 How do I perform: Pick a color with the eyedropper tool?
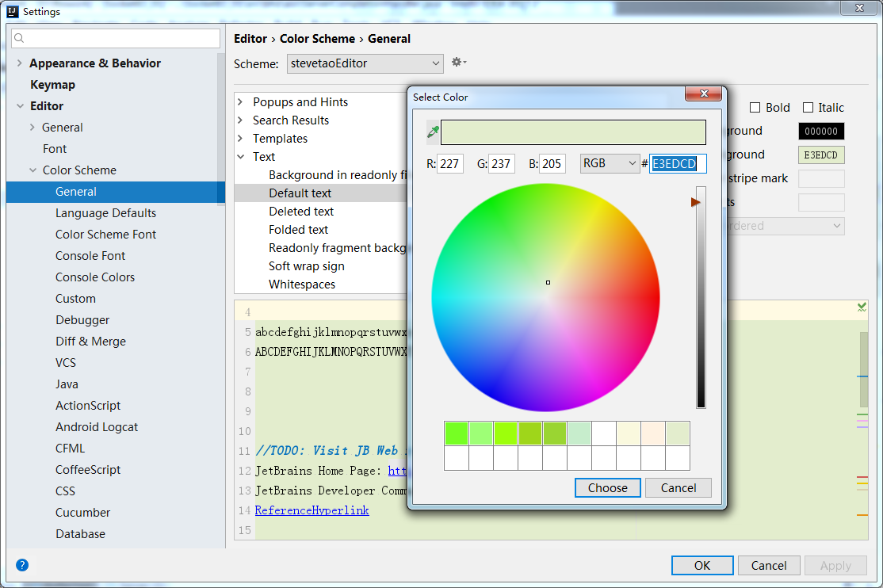click(433, 132)
